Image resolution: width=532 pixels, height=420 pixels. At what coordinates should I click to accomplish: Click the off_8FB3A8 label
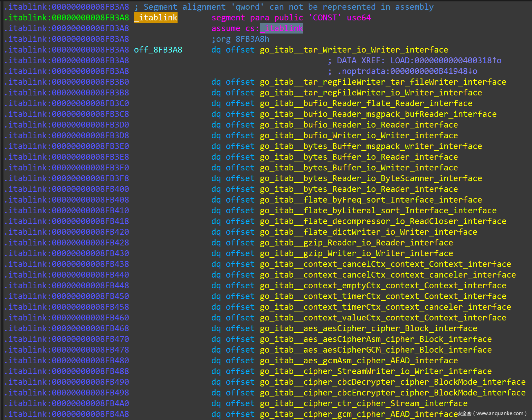coord(158,50)
